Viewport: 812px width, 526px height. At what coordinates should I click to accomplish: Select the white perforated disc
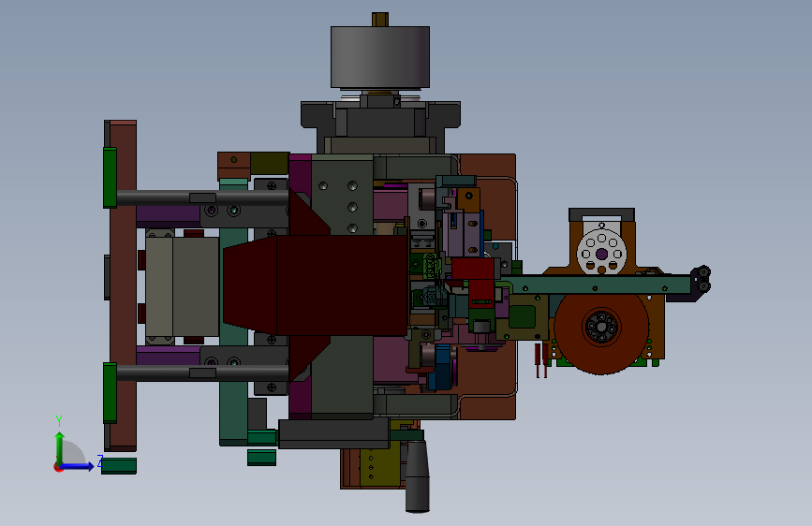click(601, 252)
